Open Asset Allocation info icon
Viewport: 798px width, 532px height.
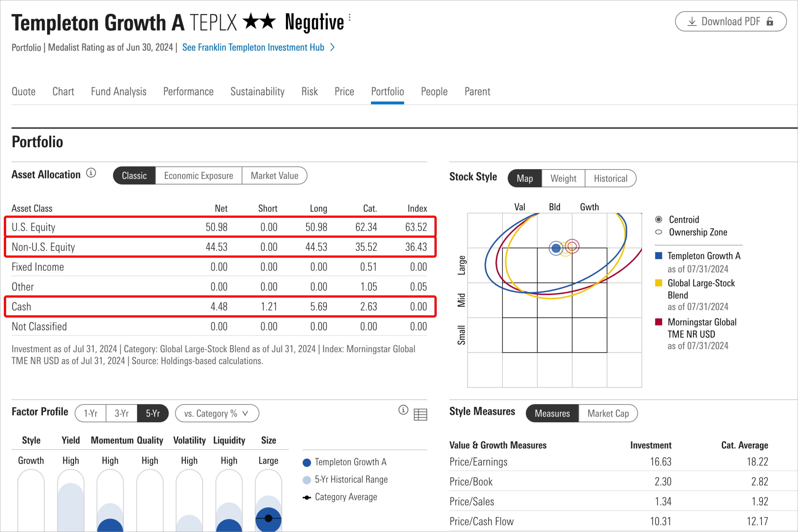[91, 173]
